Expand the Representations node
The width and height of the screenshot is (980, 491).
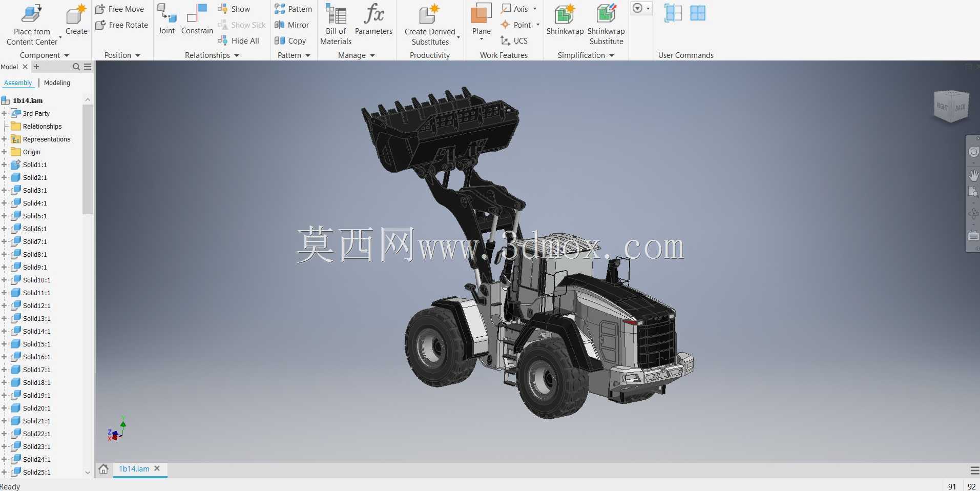pos(4,139)
